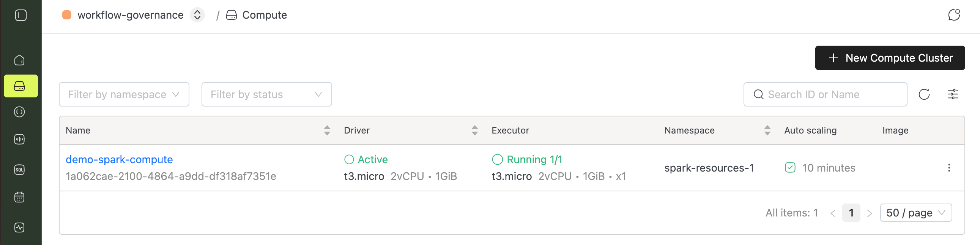Select the Compute sidebar menu item
The height and width of the screenshot is (245, 980).
[20, 86]
